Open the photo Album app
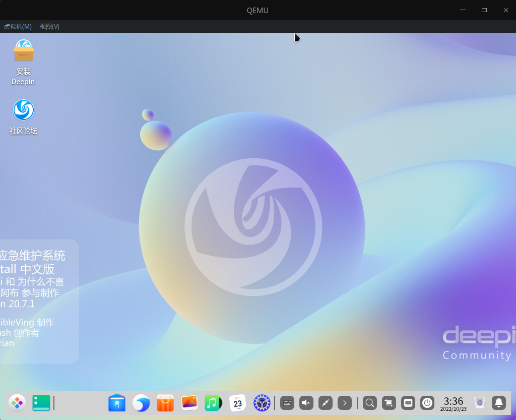This screenshot has height=420, width=516. click(189, 403)
